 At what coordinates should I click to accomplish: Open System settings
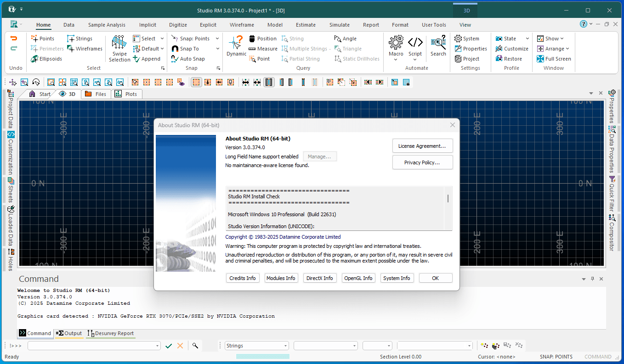467,39
